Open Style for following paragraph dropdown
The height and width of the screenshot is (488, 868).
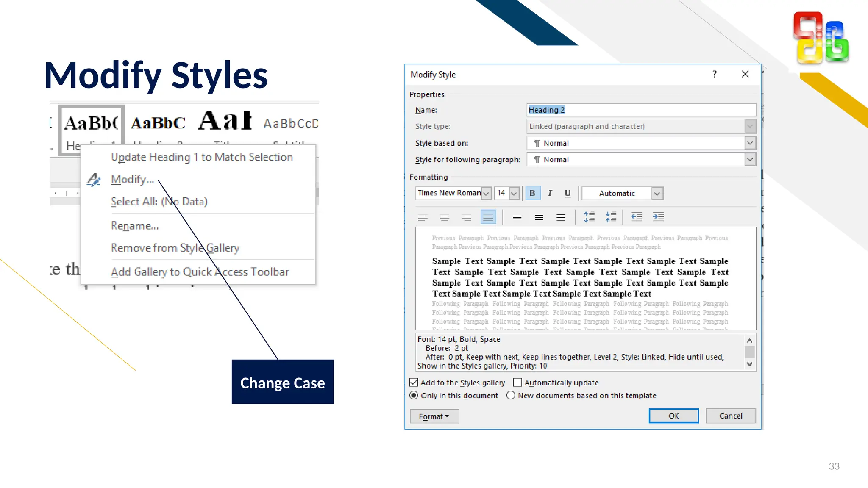[x=750, y=159]
